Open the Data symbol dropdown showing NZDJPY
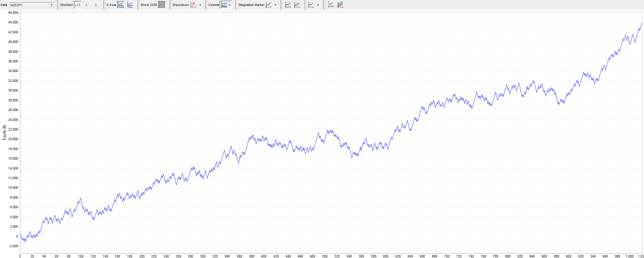644x258 pixels. [x=31, y=5]
